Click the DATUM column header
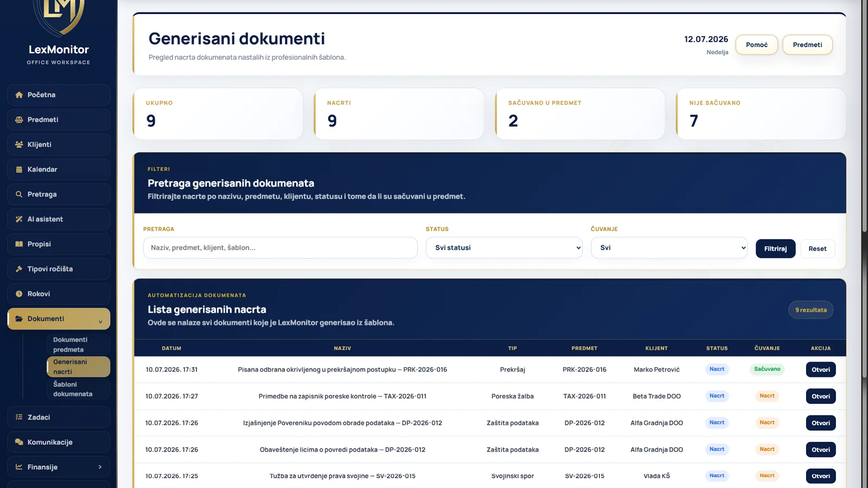The height and width of the screenshot is (488, 868). (171, 348)
